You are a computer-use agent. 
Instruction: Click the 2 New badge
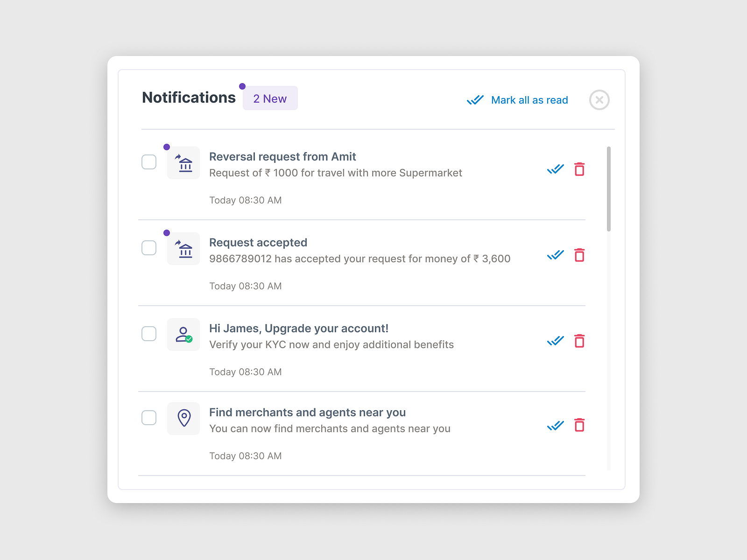(270, 98)
